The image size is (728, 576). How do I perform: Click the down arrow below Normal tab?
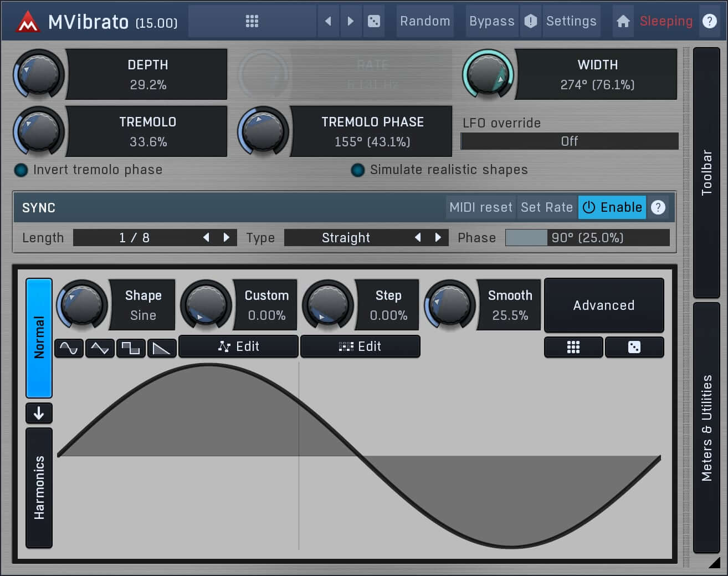tap(39, 413)
